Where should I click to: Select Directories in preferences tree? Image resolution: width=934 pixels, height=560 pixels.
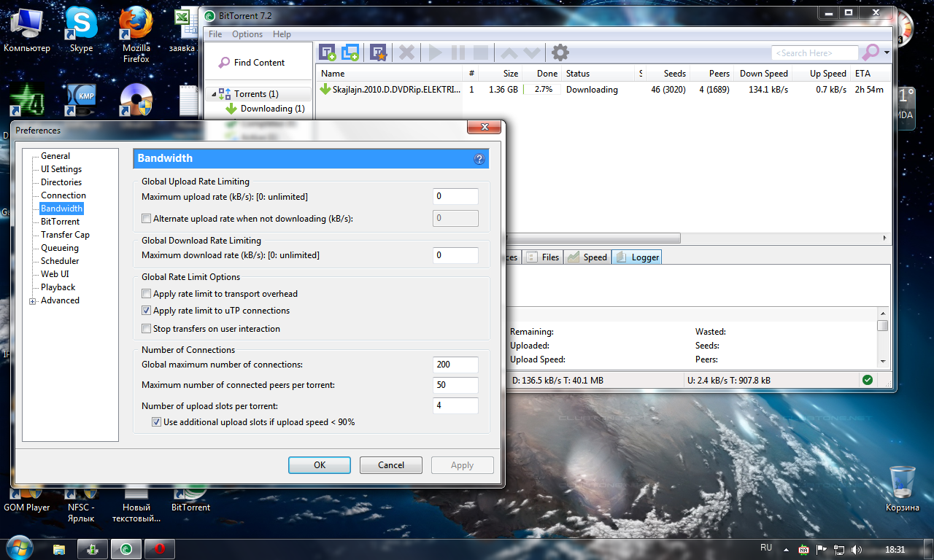[x=61, y=182]
